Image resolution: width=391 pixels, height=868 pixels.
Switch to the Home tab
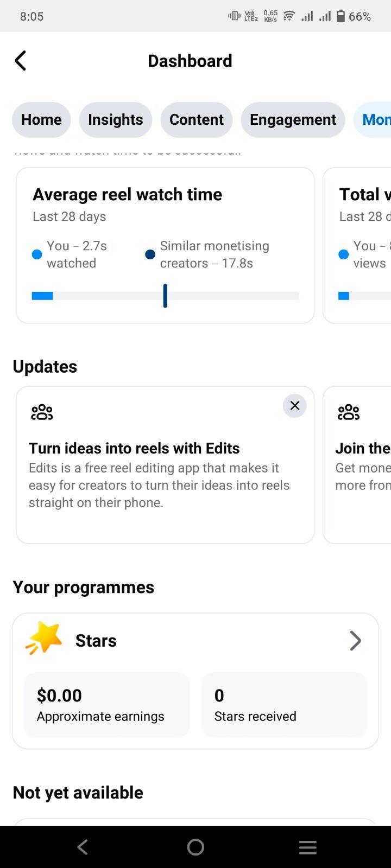pyautogui.click(x=41, y=120)
